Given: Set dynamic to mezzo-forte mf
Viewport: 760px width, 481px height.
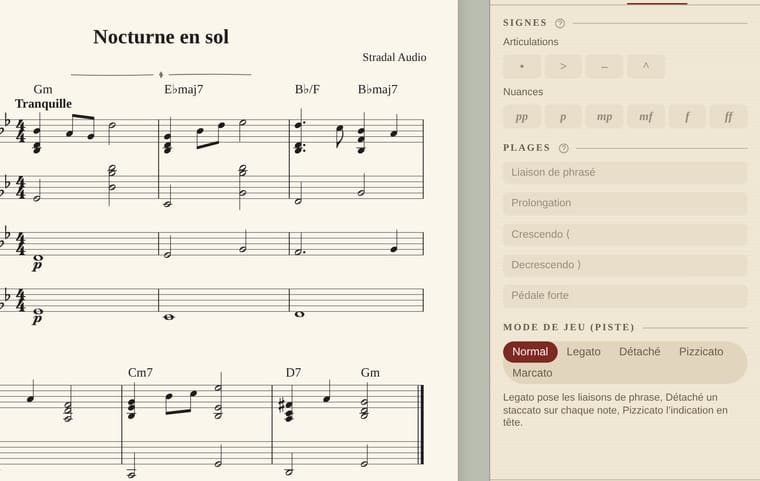Looking at the screenshot, I should (646, 117).
